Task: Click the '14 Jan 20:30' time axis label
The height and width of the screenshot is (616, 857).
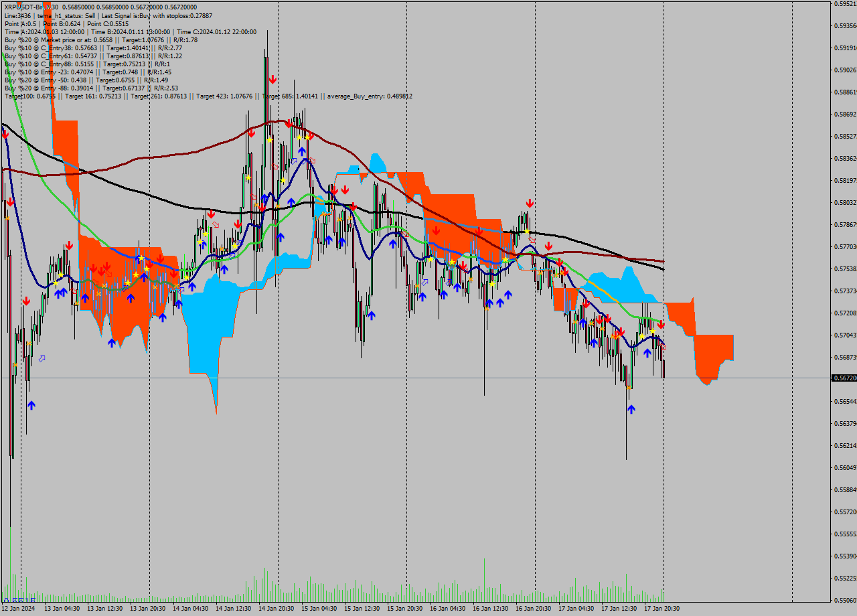Action: click(276, 609)
